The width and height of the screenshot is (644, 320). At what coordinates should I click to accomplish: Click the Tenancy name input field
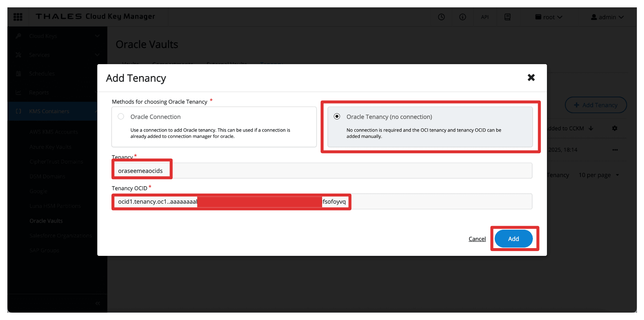pyautogui.click(x=322, y=171)
